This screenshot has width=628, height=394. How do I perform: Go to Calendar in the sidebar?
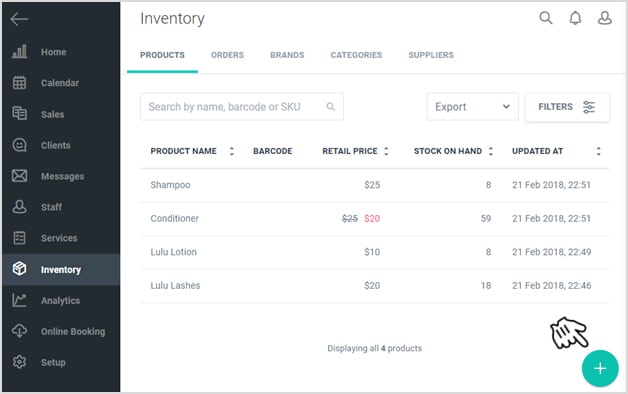(61, 83)
